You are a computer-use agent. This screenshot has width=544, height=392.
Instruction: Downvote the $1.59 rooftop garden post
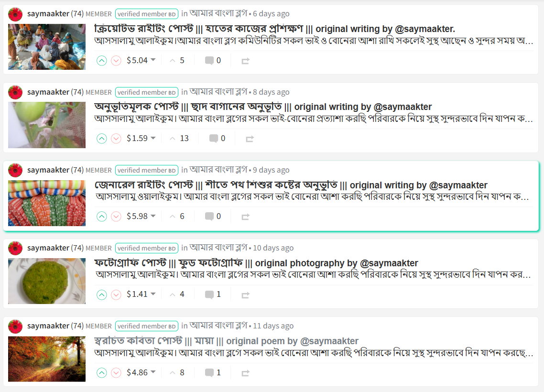click(x=116, y=139)
